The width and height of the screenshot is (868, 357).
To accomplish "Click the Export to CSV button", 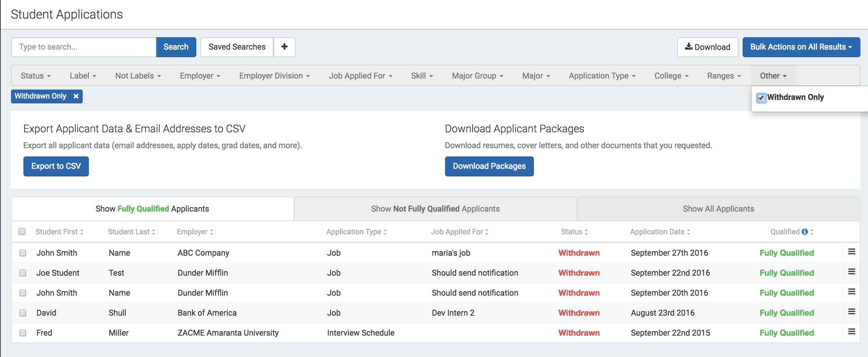I will coord(56,166).
